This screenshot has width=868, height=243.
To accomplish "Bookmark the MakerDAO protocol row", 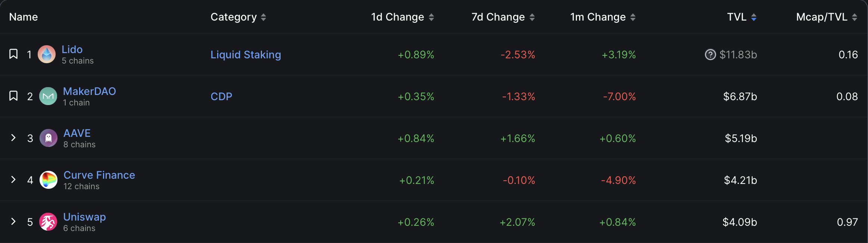I will pyautogui.click(x=13, y=96).
